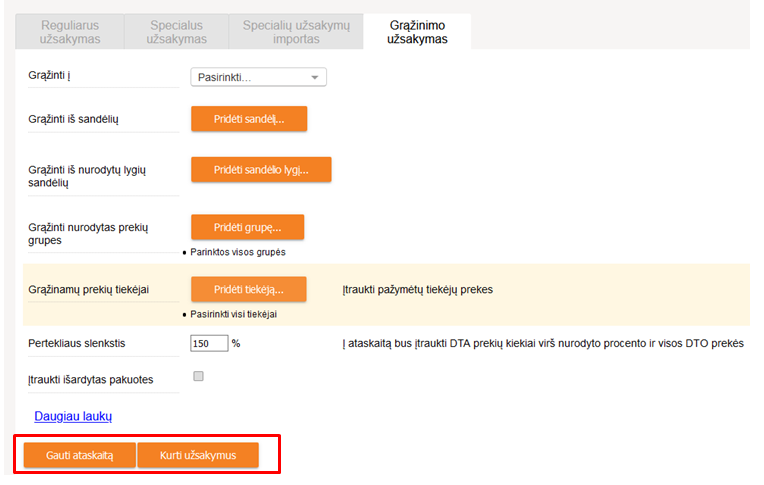Click the Perteklius slenkstis label
Image resolution: width=764 pixels, height=485 pixels.
pyautogui.click(x=77, y=343)
